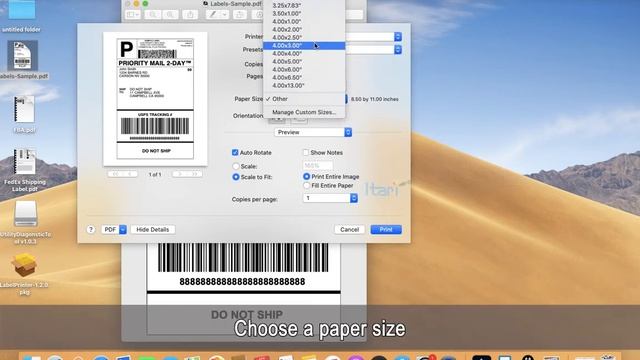This screenshot has height=360, width=640.
Task: Choose 4.00x5.00" paper size
Action: click(x=304, y=61)
